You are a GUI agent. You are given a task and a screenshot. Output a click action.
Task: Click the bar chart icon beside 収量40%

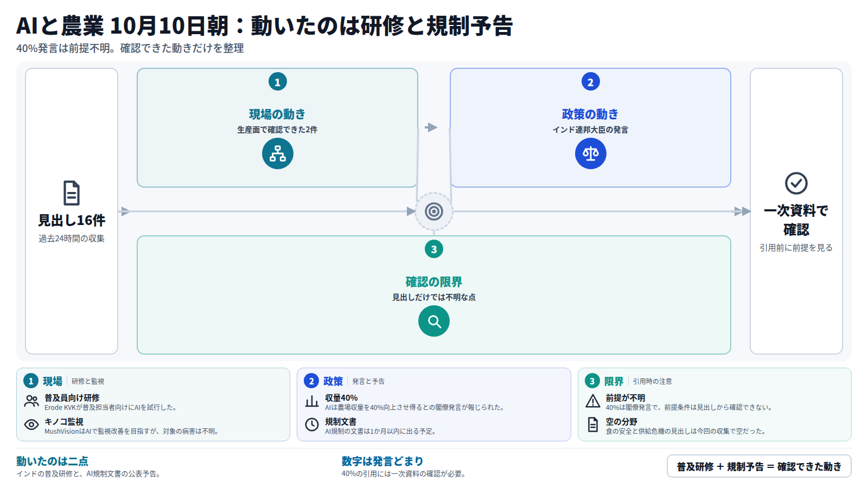tap(312, 401)
